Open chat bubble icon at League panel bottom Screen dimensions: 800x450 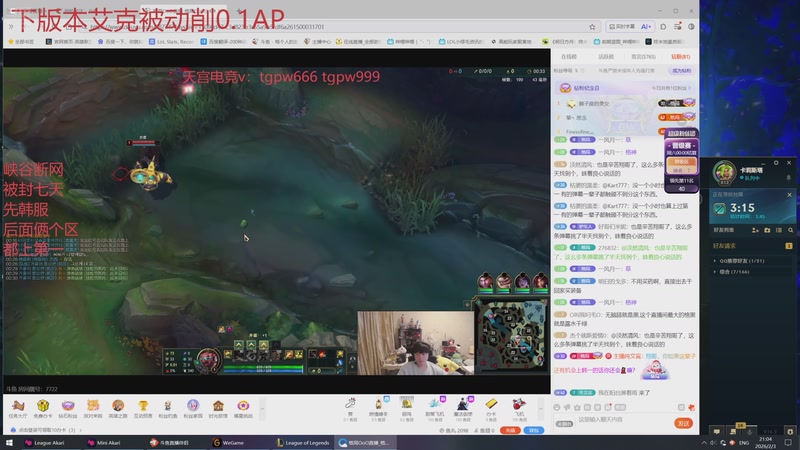click(716, 432)
